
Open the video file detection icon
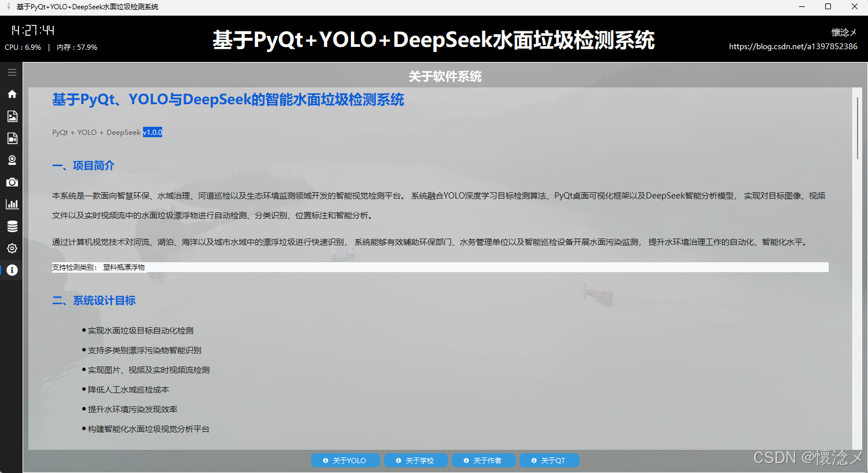click(12, 138)
